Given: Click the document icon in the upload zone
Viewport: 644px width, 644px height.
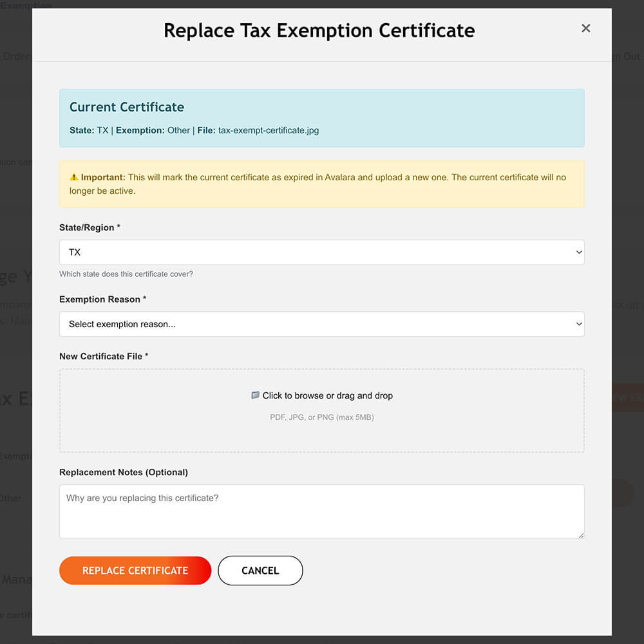Looking at the screenshot, I should pyautogui.click(x=255, y=395).
